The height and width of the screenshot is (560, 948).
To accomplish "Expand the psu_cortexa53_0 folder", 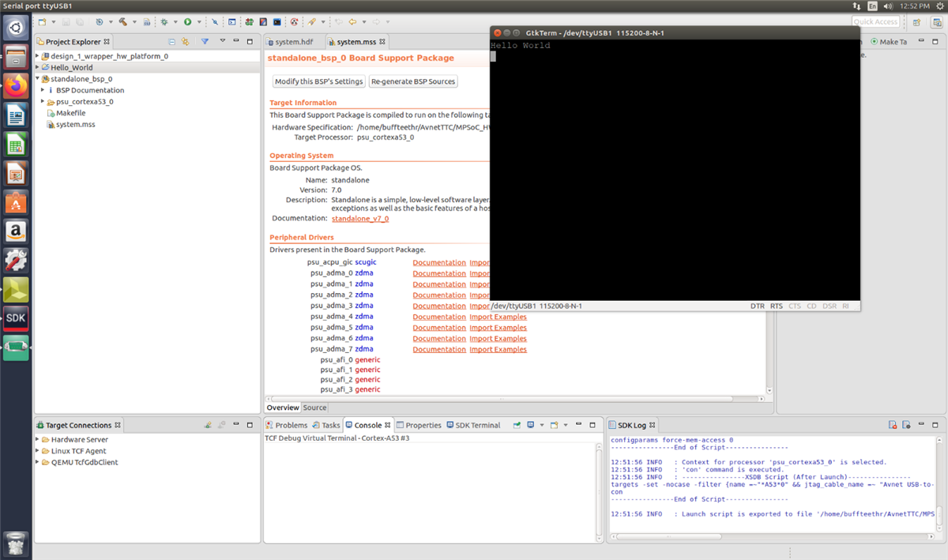I will 43,102.
